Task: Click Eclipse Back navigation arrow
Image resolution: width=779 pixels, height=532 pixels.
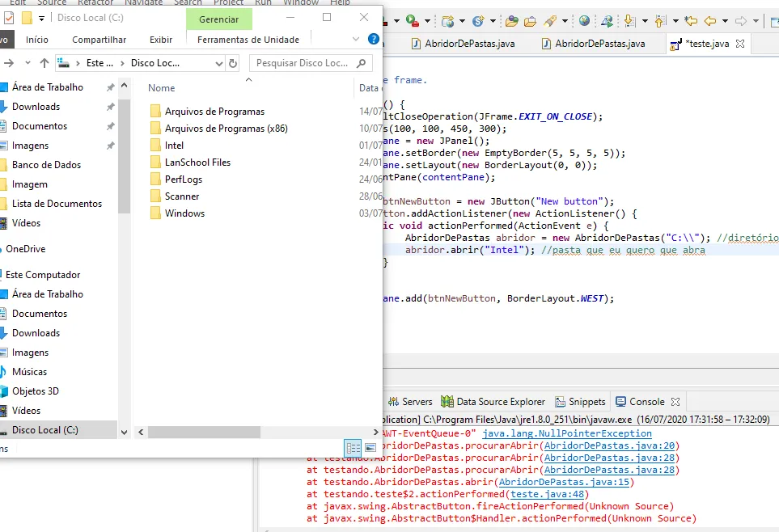Action: 710,21
